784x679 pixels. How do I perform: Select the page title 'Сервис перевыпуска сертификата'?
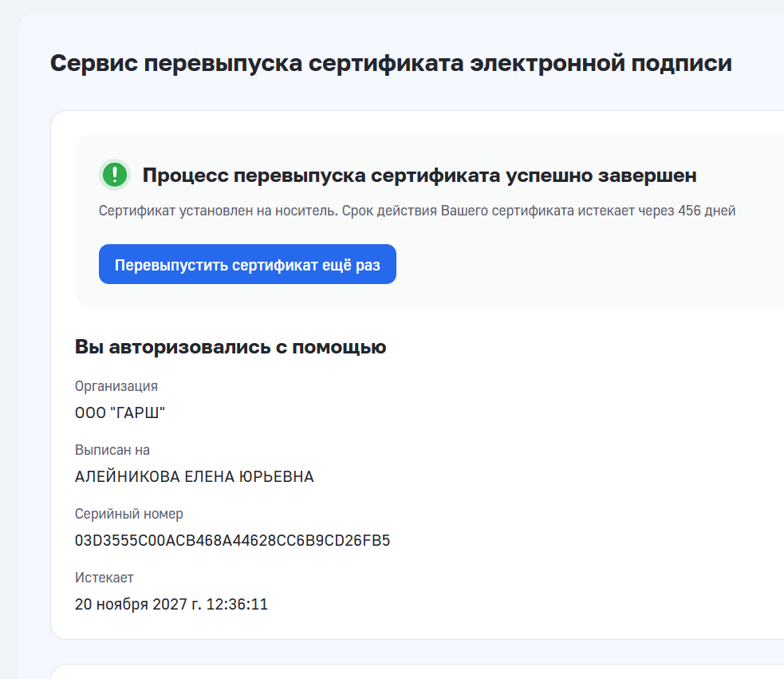[x=257, y=64]
